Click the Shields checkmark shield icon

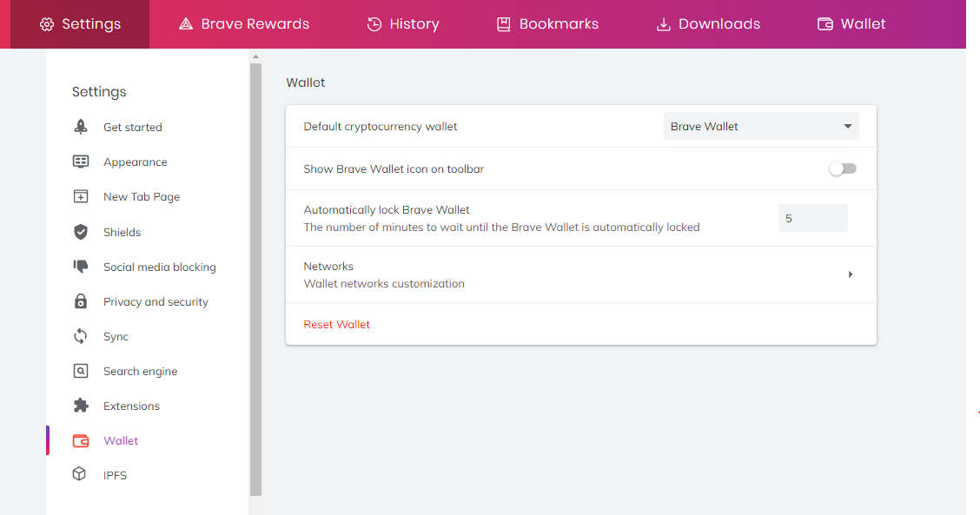(x=81, y=232)
